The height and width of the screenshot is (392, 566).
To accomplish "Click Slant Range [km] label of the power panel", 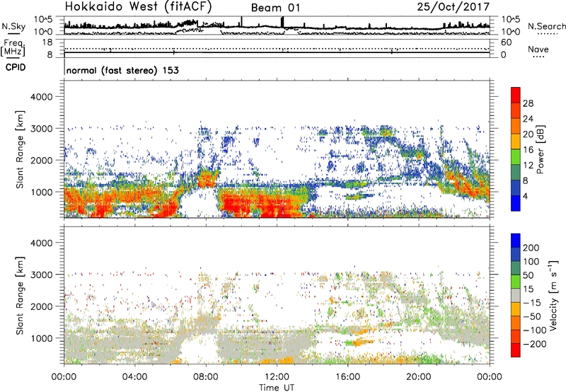I will (20, 149).
